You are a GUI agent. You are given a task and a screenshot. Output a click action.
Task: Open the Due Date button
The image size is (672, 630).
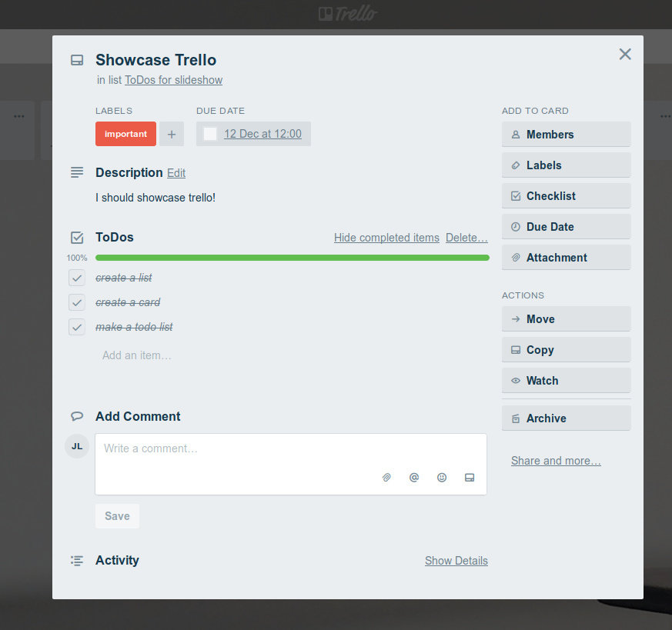[x=566, y=227]
